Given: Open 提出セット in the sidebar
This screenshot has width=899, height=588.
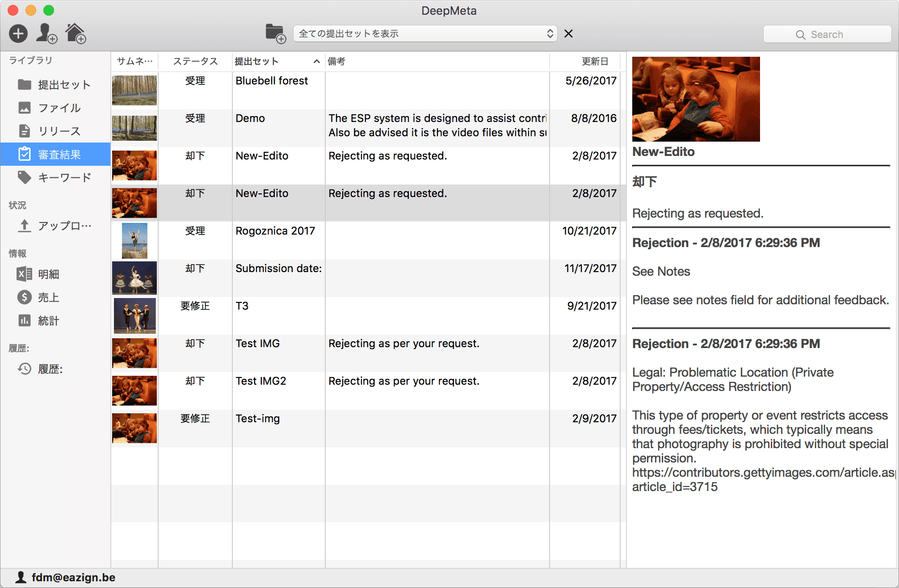Looking at the screenshot, I should point(55,84).
